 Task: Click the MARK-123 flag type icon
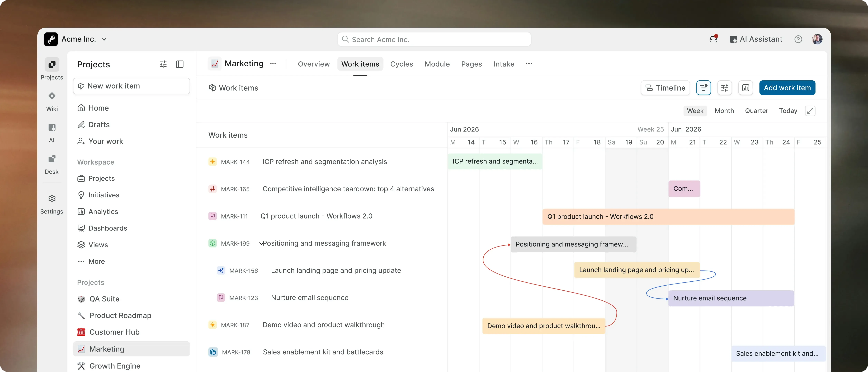221,298
